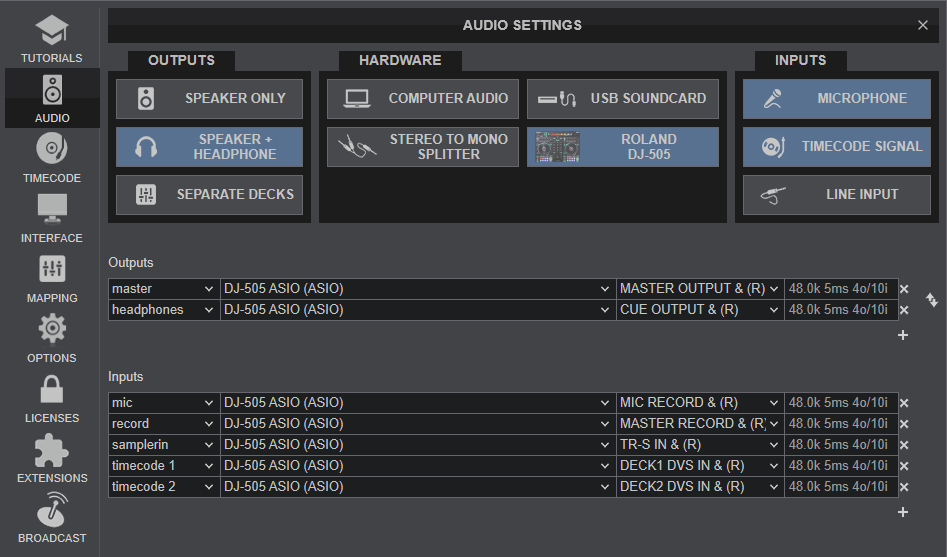The image size is (947, 557).
Task: Enable the Line Input option
Action: click(x=836, y=195)
